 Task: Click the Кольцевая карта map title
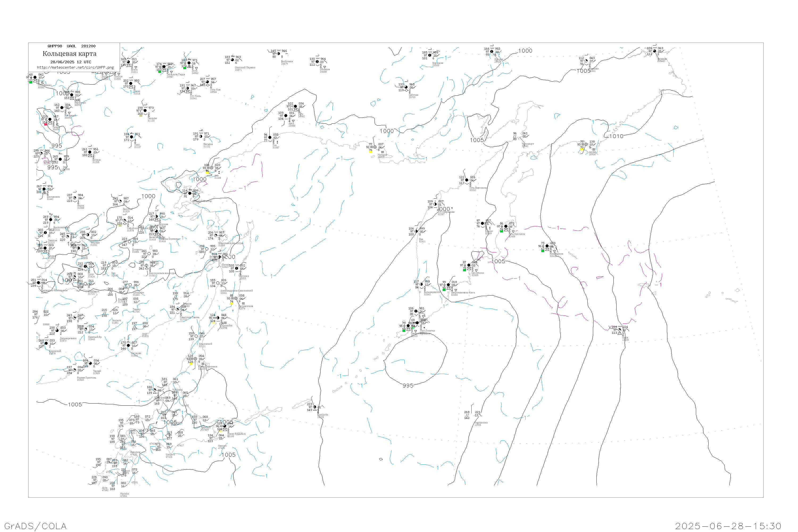[x=69, y=54]
